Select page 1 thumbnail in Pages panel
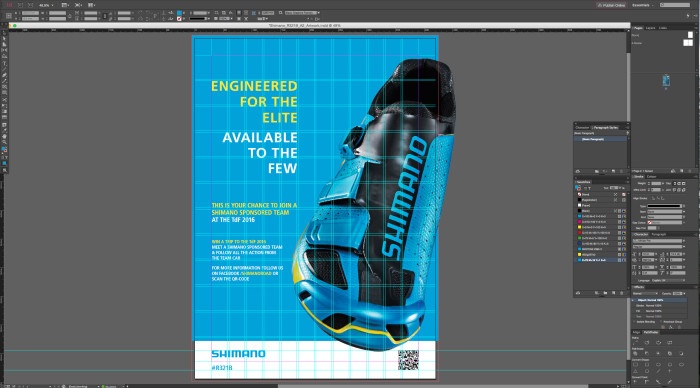700x388 pixels. pos(666,80)
